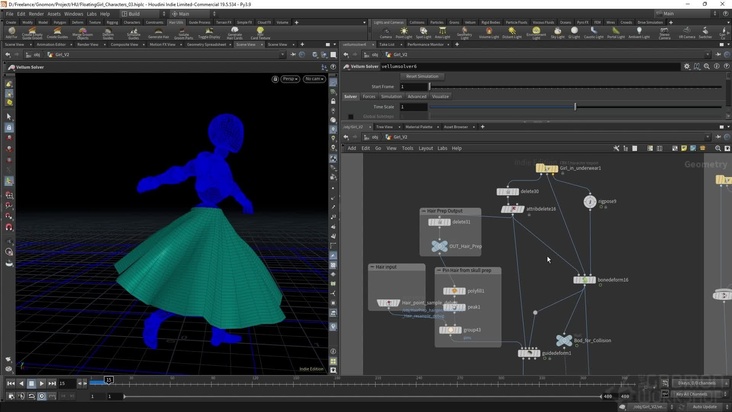Toggle the Auto Update option
This screenshot has height=412, width=732.
[x=704, y=407]
